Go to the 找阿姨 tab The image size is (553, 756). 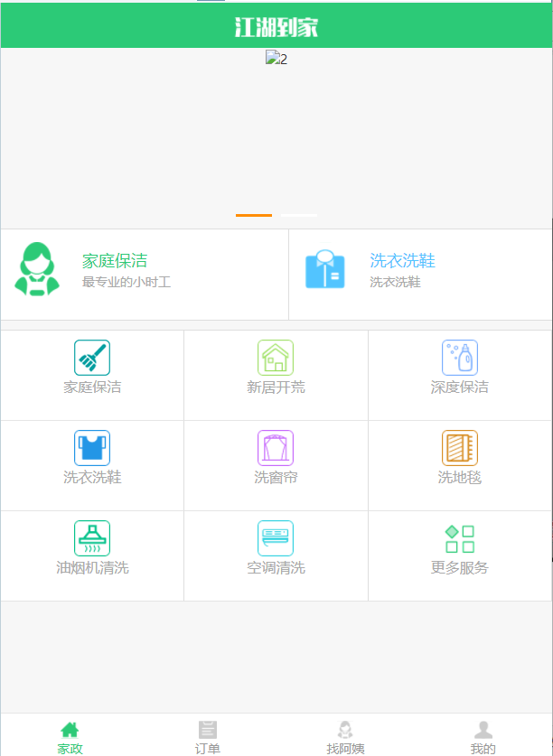pos(345,736)
